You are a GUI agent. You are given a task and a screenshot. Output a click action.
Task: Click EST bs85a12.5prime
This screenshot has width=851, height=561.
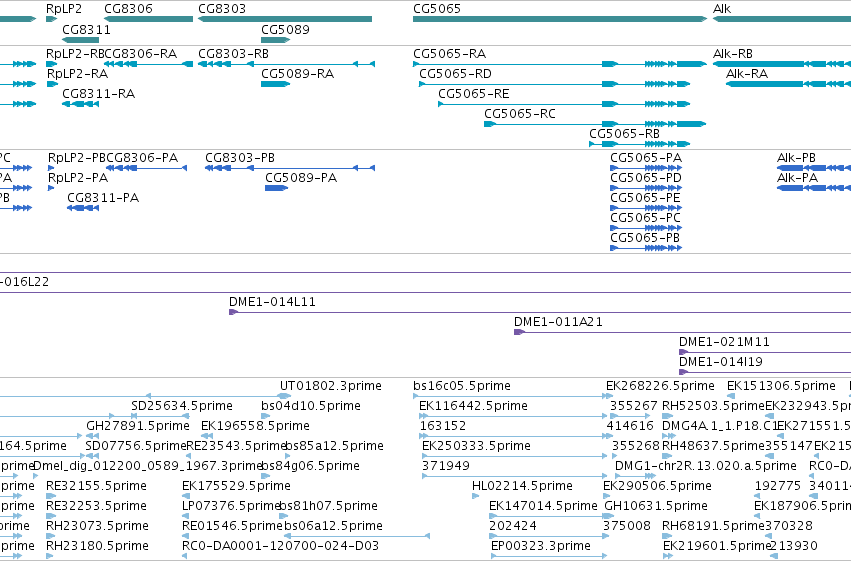pyautogui.click(x=334, y=446)
